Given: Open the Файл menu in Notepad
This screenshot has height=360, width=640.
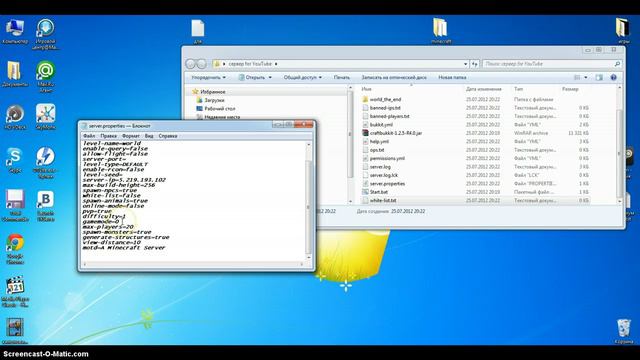Looking at the screenshot, I should (x=89, y=136).
